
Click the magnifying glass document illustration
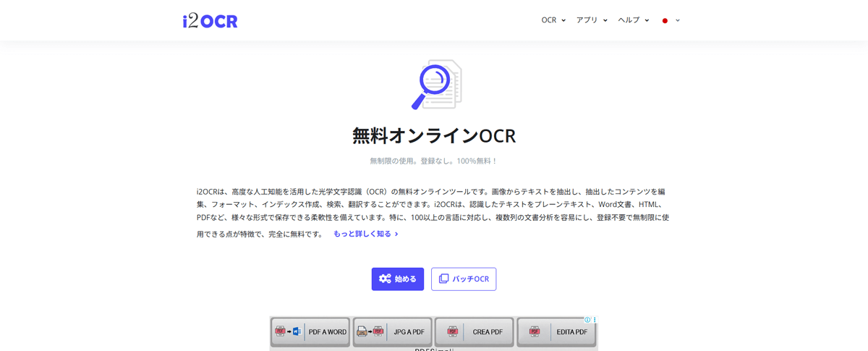(x=437, y=85)
